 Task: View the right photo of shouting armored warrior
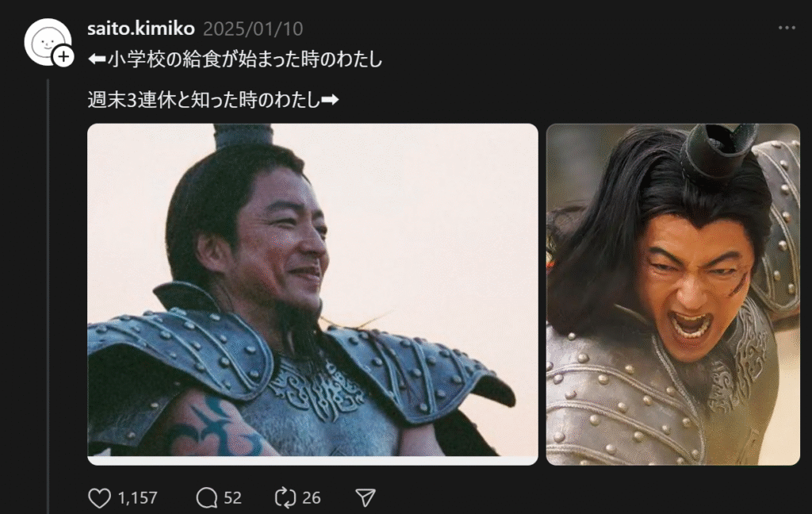[672, 293]
